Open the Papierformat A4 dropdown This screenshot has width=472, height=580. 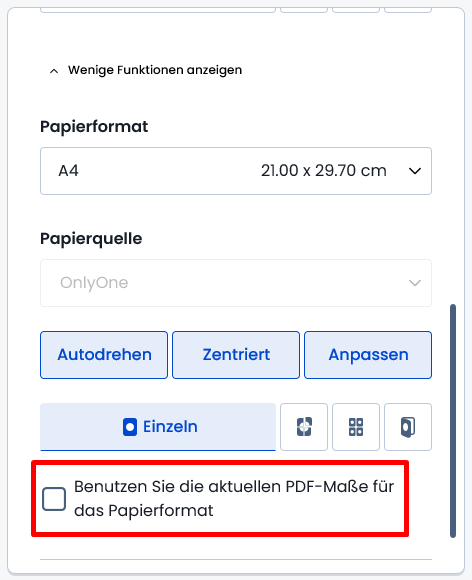[x=236, y=171]
